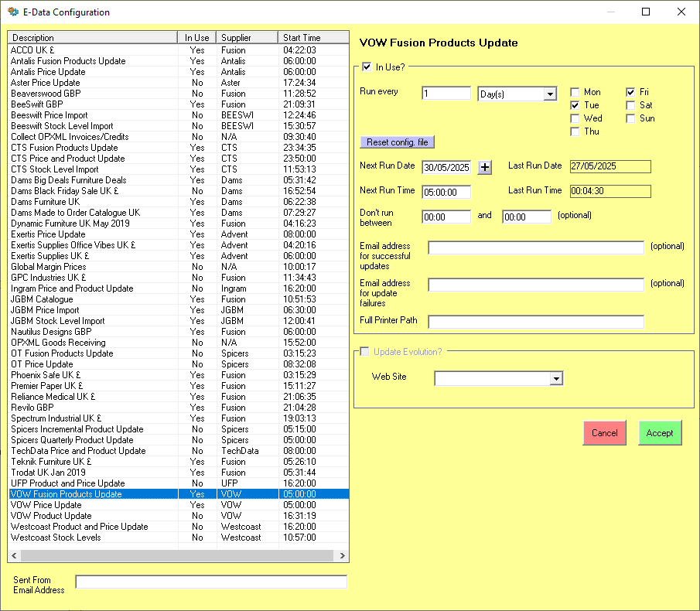The height and width of the screenshot is (611, 700).
Task: Select the Westcoast Stock Levels row
Action: point(179,538)
